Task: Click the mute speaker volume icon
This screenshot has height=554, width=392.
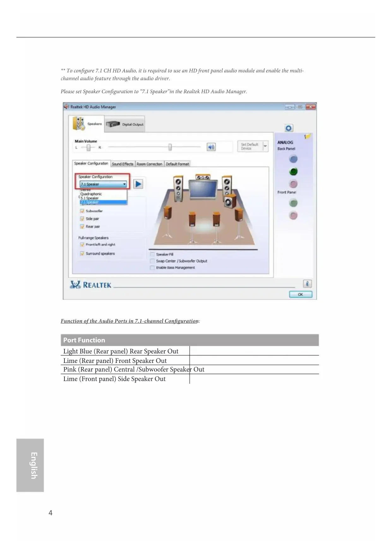Action: 211,147
